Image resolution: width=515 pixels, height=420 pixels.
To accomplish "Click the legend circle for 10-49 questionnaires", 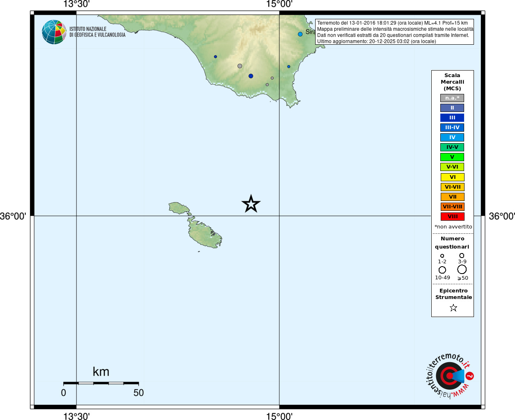I will click(x=442, y=270).
